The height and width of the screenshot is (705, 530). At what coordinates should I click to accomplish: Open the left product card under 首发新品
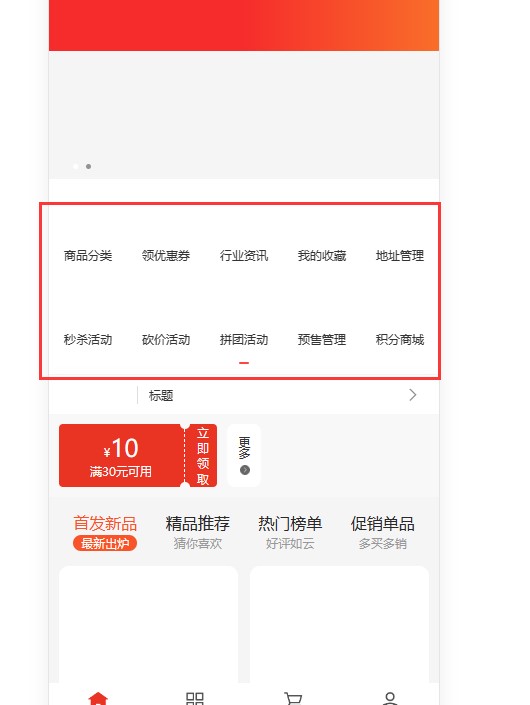coord(148,625)
